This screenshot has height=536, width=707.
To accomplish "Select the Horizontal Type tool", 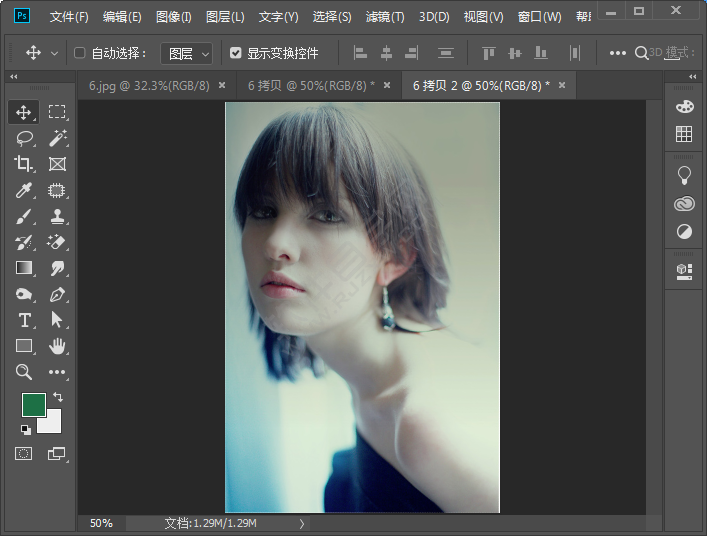I will point(24,320).
